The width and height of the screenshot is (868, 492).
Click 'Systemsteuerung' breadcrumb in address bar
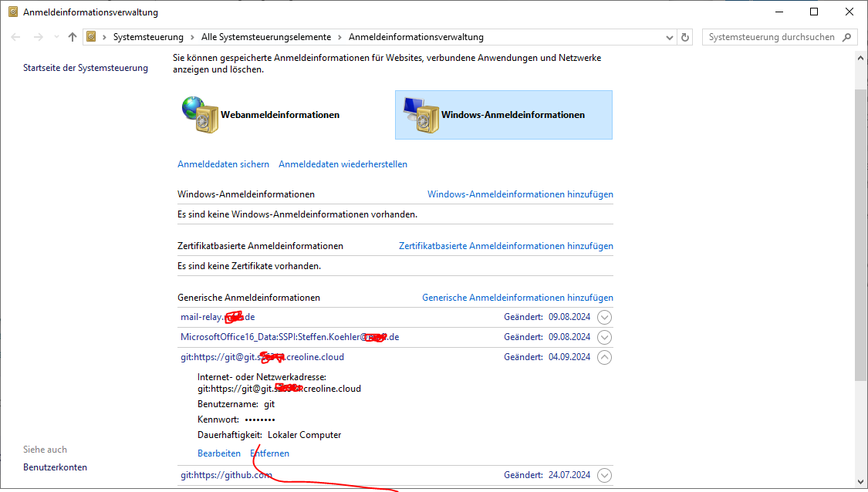tap(148, 37)
